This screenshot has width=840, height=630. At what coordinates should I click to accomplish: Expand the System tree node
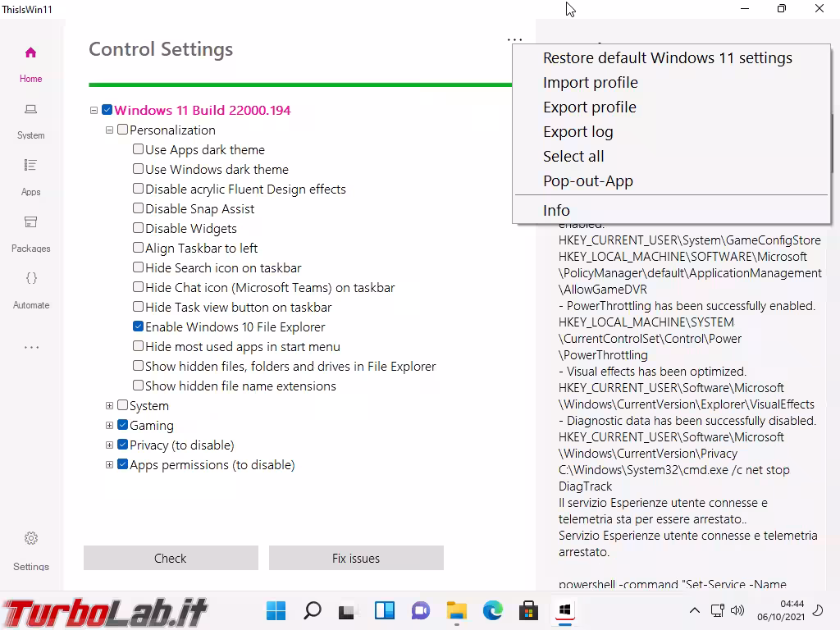[109, 405]
